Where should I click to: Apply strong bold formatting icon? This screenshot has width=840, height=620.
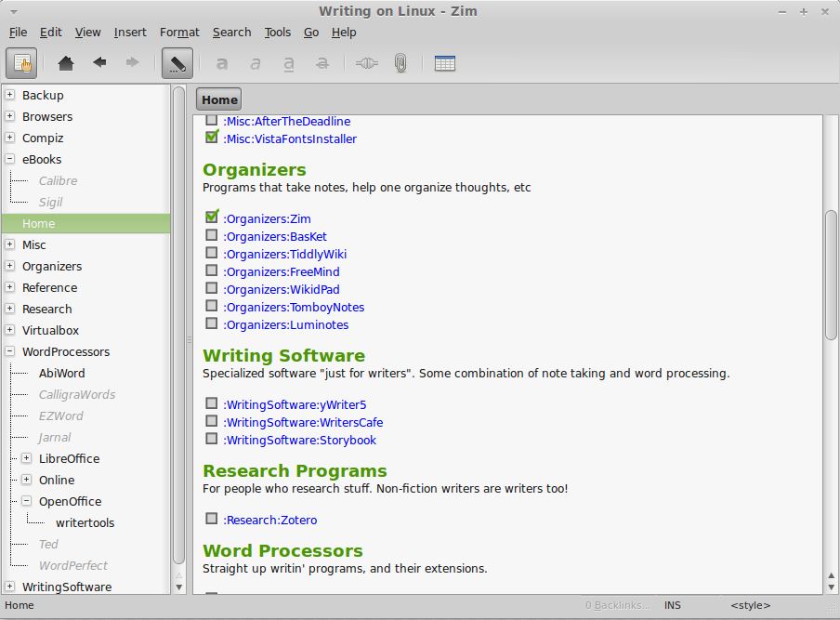point(221,64)
